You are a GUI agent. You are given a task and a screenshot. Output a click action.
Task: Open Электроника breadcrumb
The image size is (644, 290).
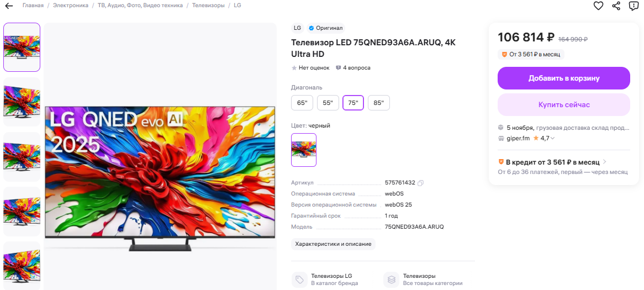point(71,6)
